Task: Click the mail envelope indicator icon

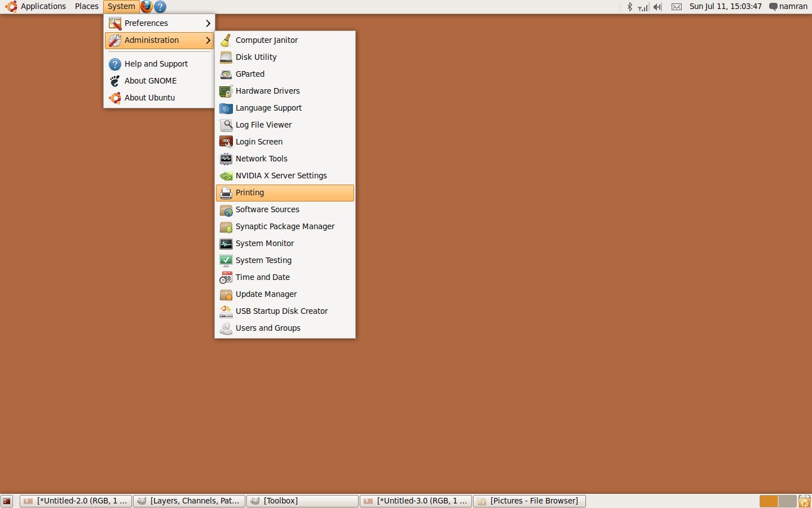Action: click(677, 7)
